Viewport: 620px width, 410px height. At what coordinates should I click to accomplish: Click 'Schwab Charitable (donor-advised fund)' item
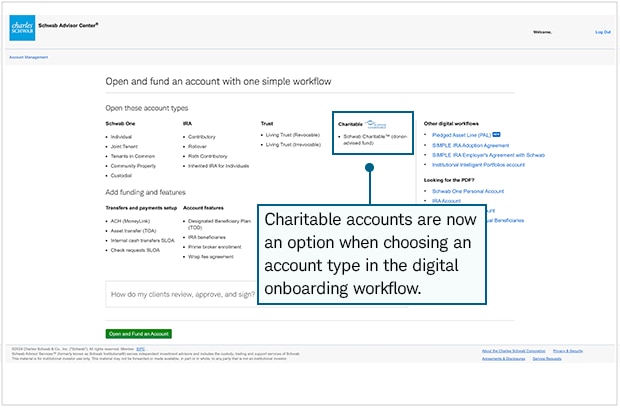[375, 140]
